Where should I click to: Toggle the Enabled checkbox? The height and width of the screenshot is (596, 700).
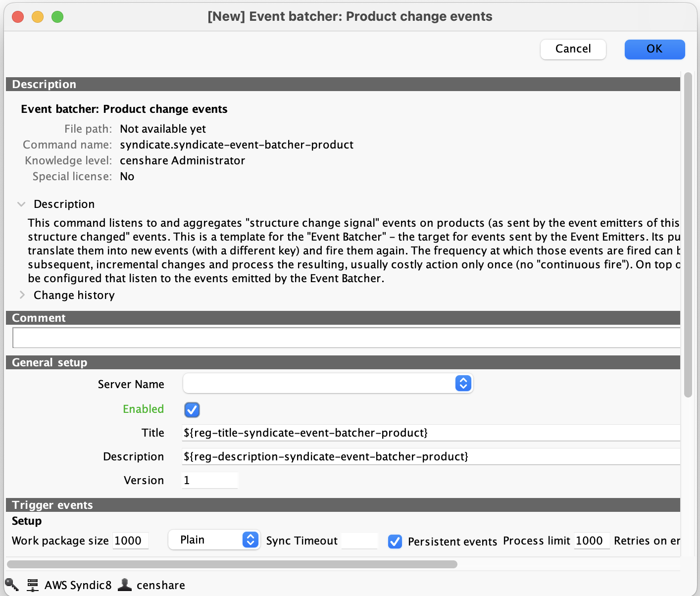click(x=192, y=409)
